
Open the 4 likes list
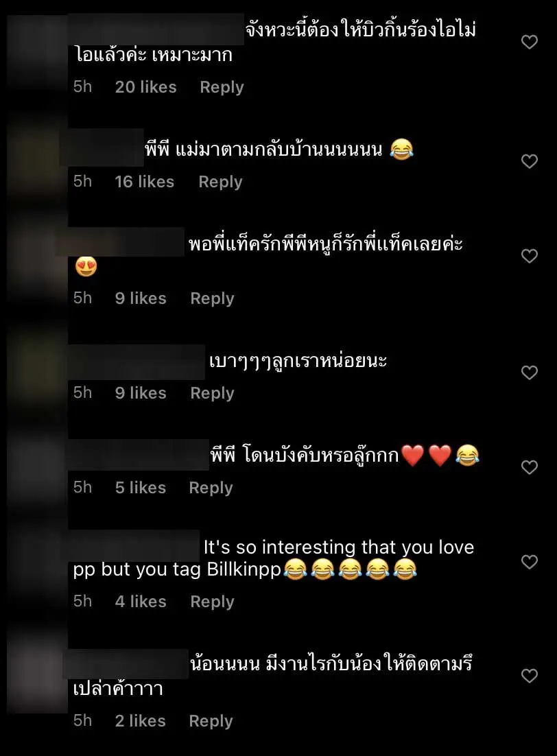click(x=141, y=601)
